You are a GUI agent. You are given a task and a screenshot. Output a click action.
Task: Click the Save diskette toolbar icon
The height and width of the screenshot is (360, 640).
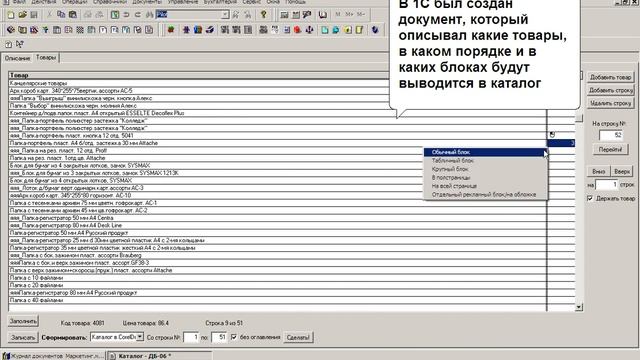pyautogui.click(x=34, y=15)
